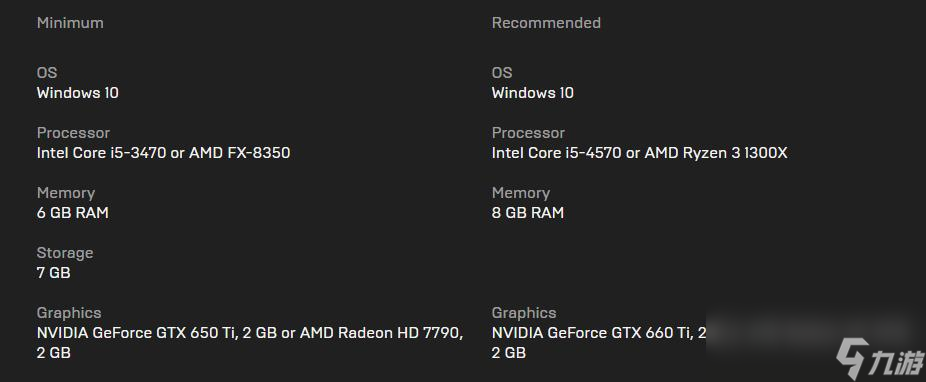This screenshot has height=382, width=926.
Task: Select the Minimum heading
Action: (70, 23)
